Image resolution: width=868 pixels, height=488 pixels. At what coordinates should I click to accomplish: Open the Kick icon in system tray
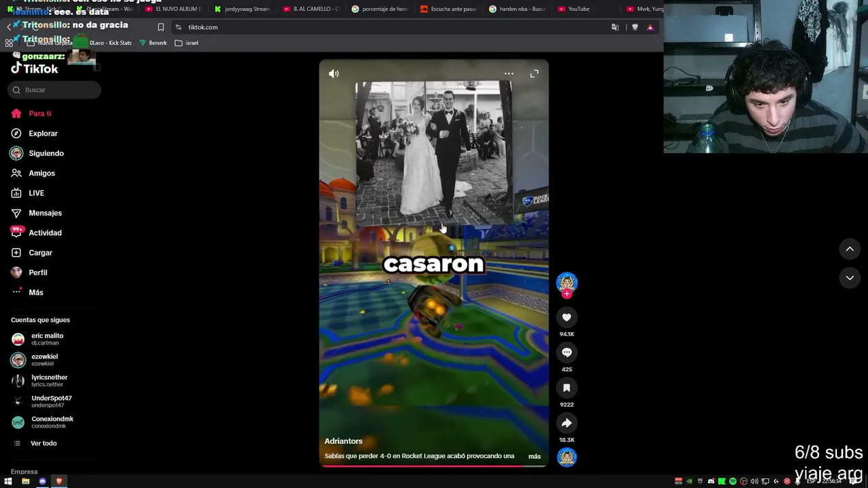pos(722,481)
